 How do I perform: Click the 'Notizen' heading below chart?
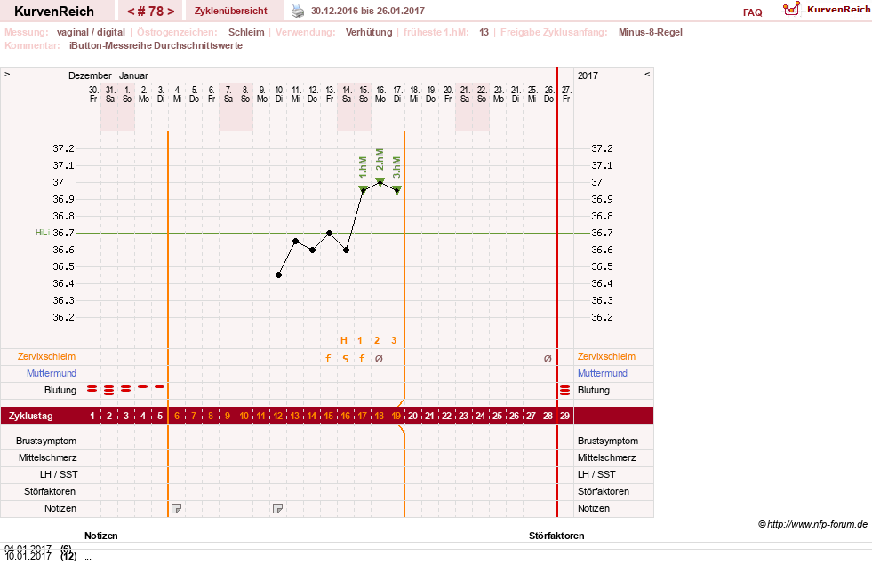[100, 536]
